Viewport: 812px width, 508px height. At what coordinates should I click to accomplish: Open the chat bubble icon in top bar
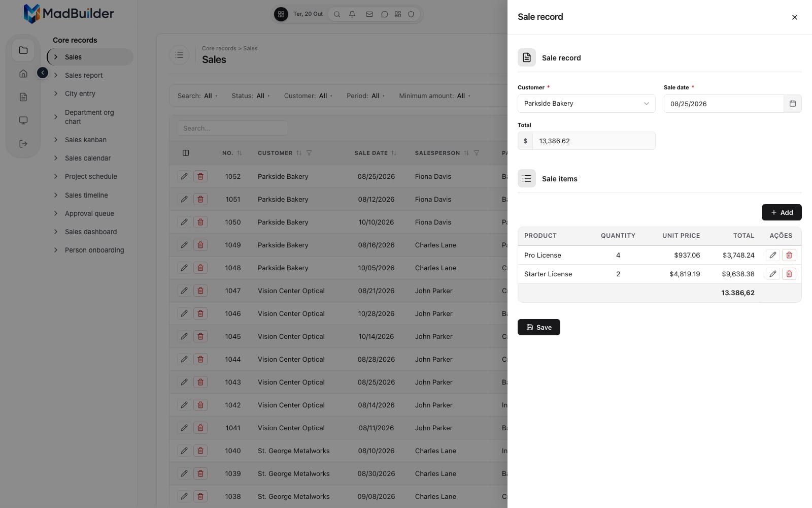tap(384, 14)
